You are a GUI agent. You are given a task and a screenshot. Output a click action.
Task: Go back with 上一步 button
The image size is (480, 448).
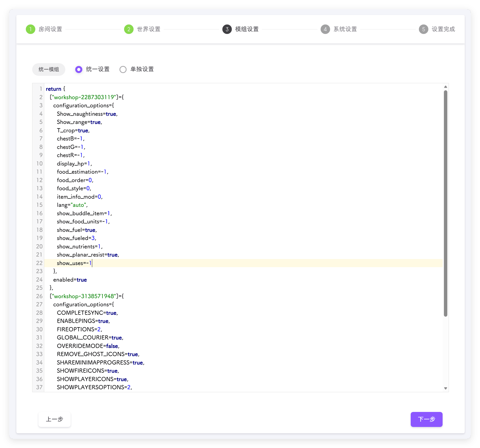(55, 419)
